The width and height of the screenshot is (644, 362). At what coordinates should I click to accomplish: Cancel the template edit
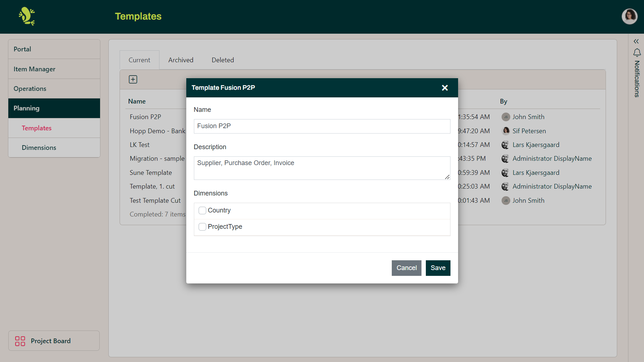(x=406, y=268)
